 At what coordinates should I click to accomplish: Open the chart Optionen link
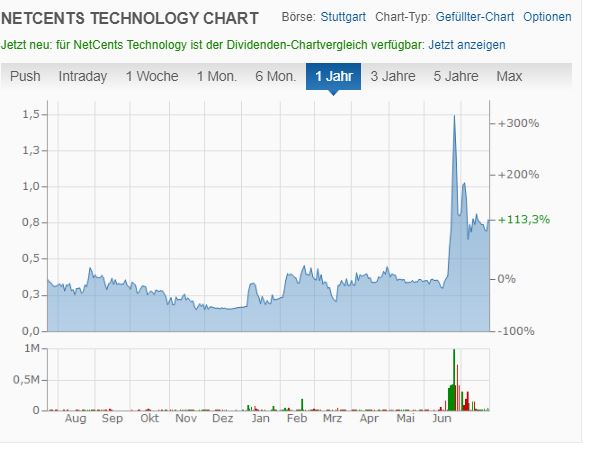click(x=547, y=17)
